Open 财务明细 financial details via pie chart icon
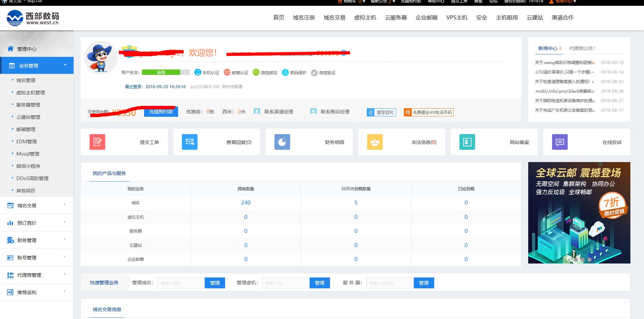Viewport: 644px width, 319px height. [282, 142]
